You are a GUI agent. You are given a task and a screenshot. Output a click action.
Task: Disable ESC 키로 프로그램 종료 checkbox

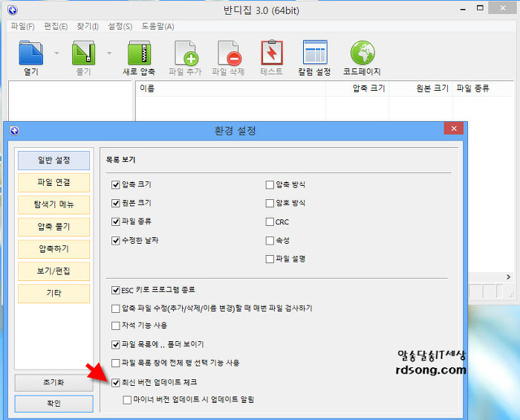pos(116,289)
